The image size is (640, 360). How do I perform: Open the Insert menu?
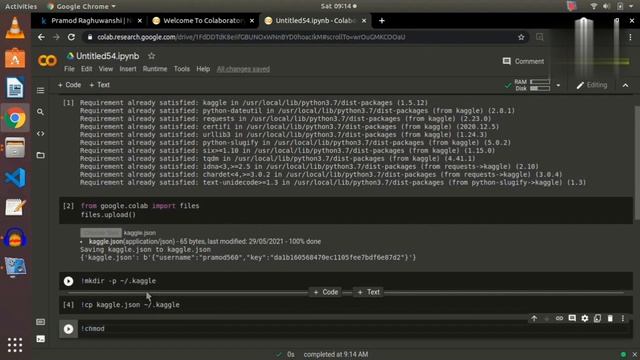click(128, 69)
